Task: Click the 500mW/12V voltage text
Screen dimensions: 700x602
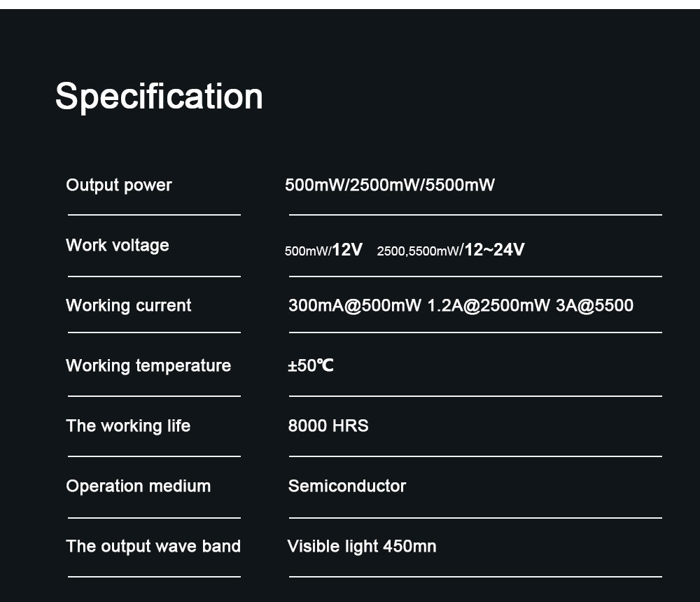Action: point(323,250)
